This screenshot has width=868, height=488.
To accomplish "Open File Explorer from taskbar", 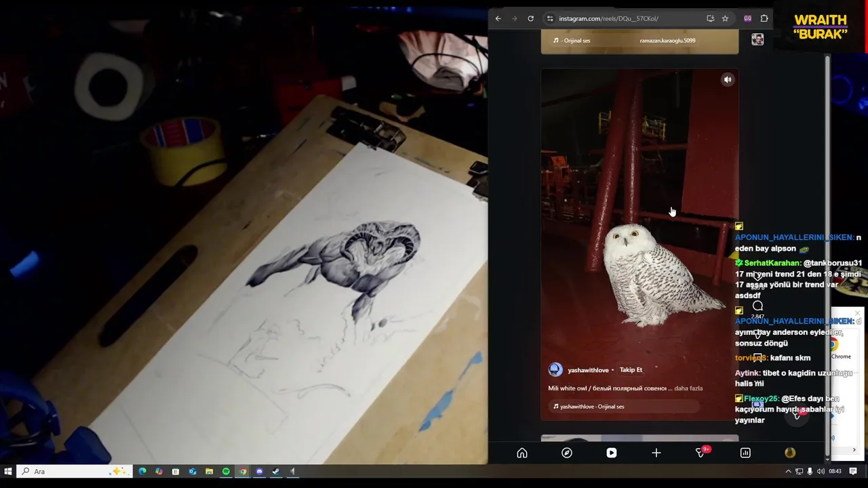I will coord(209,471).
